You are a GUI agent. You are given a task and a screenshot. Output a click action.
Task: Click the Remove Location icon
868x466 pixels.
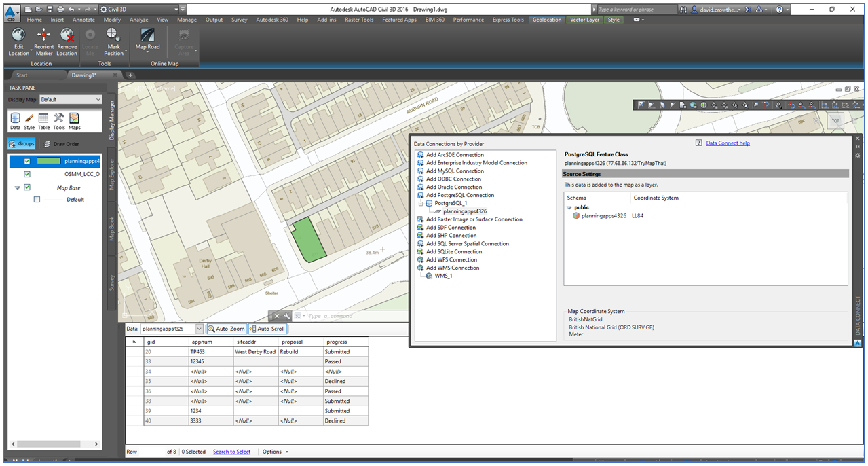coord(67,36)
